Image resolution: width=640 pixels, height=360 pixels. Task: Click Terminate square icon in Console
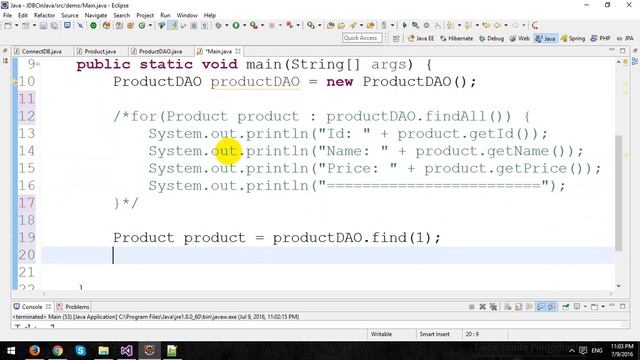[x=471, y=307]
